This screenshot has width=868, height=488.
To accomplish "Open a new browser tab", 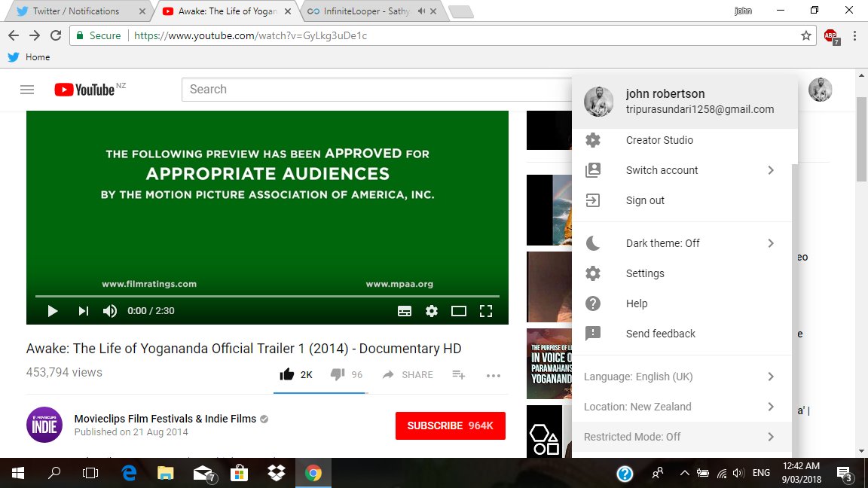I will [x=460, y=11].
